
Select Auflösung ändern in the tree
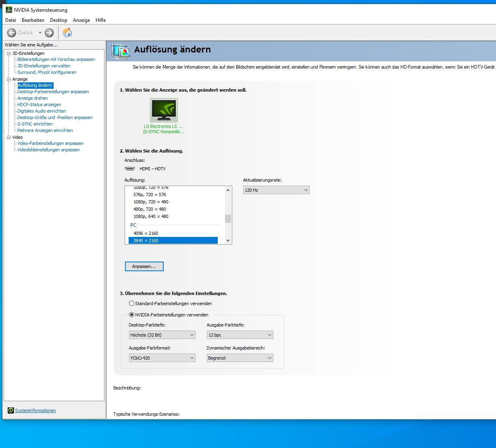tap(35, 85)
